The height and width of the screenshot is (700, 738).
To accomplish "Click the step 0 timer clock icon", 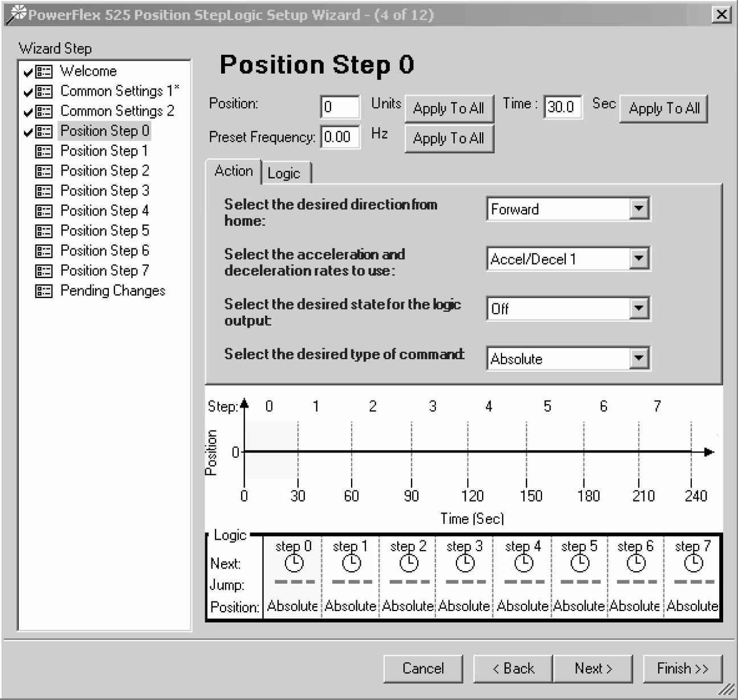I will pyautogui.click(x=294, y=564).
